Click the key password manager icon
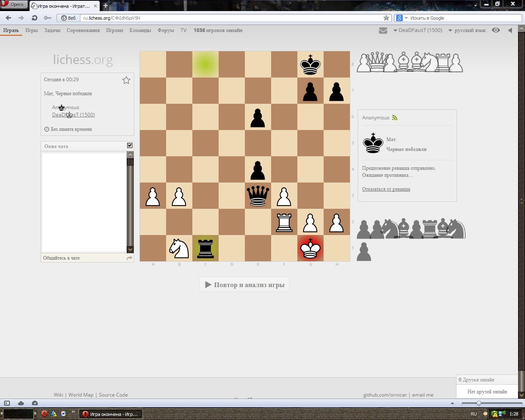This screenshot has height=420, width=525. click(x=48, y=18)
